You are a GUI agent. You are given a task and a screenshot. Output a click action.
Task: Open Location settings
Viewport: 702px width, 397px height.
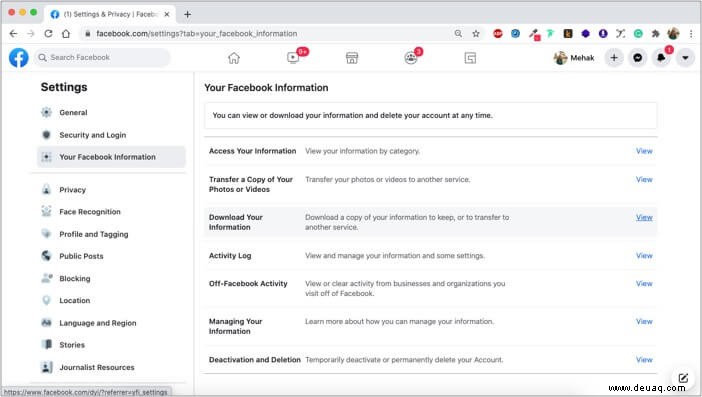111,300
